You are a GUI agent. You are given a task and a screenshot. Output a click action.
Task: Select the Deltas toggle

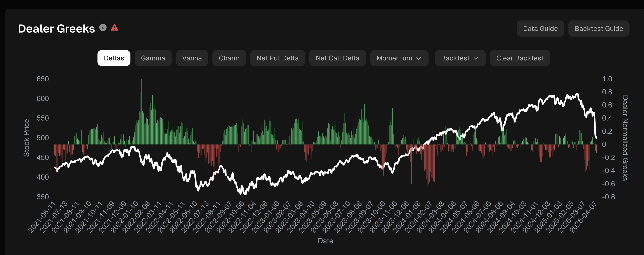point(114,58)
